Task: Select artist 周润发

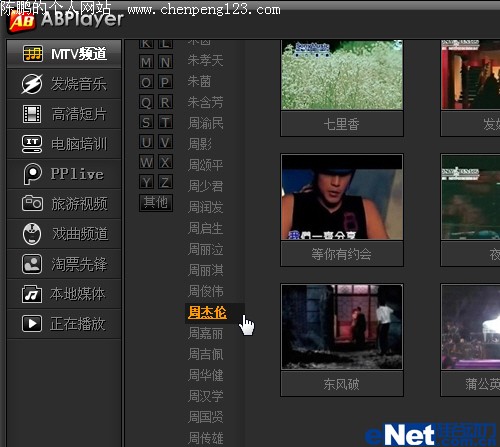Action: coord(205,207)
